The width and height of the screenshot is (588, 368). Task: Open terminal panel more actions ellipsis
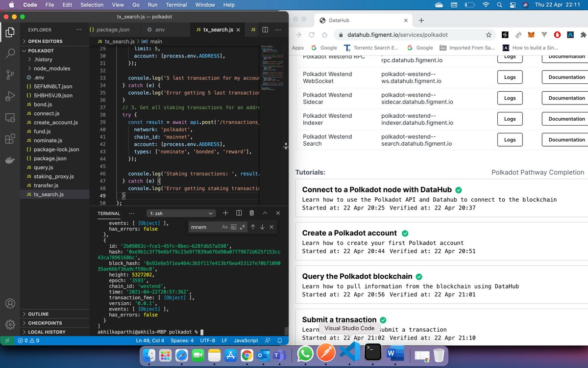point(132,213)
